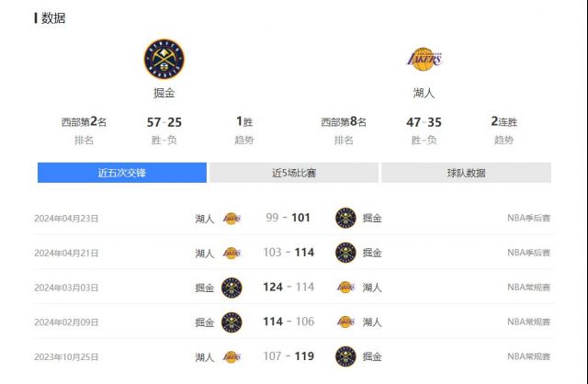Click Lakers logo in the 2023年10月25日 match row
The image size is (588, 384).
[x=232, y=356]
